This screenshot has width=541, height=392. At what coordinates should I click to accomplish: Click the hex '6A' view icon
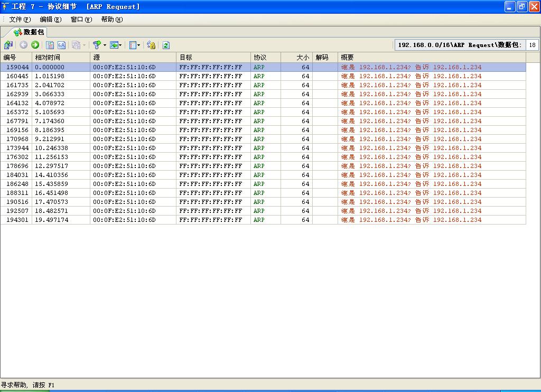(61, 45)
